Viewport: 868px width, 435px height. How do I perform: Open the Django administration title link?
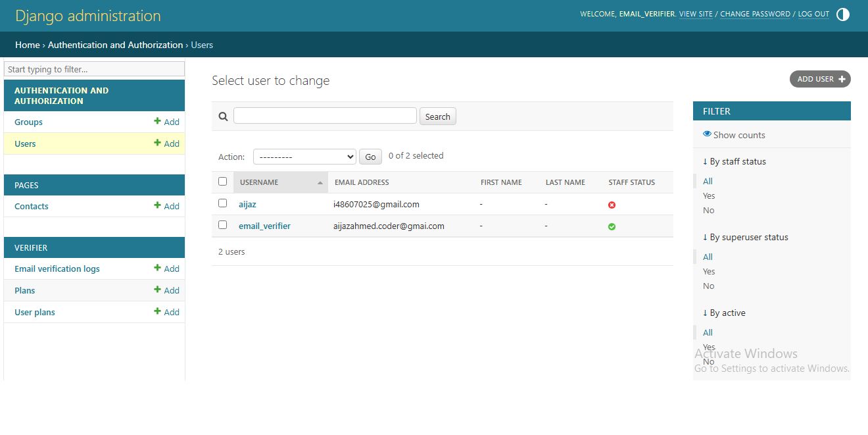[x=88, y=16]
